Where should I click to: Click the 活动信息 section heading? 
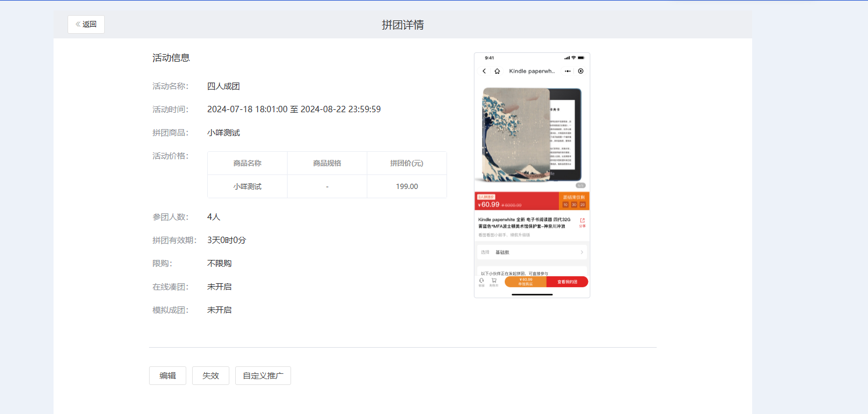pyautogui.click(x=171, y=58)
